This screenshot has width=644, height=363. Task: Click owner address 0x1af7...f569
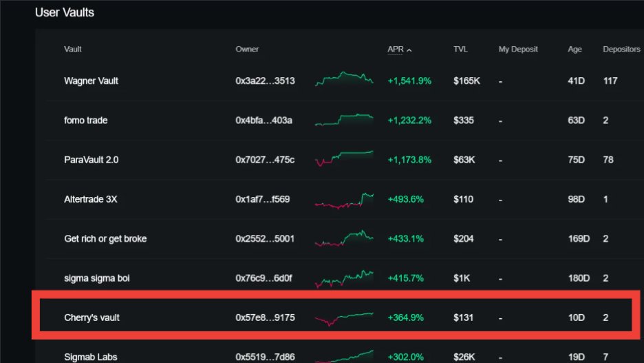click(x=262, y=199)
